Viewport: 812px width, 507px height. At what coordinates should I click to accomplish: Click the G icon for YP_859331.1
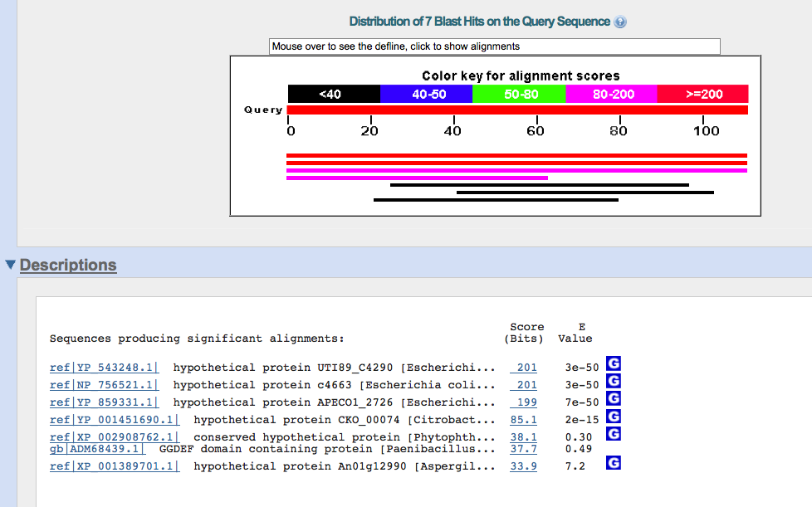pyautogui.click(x=614, y=398)
